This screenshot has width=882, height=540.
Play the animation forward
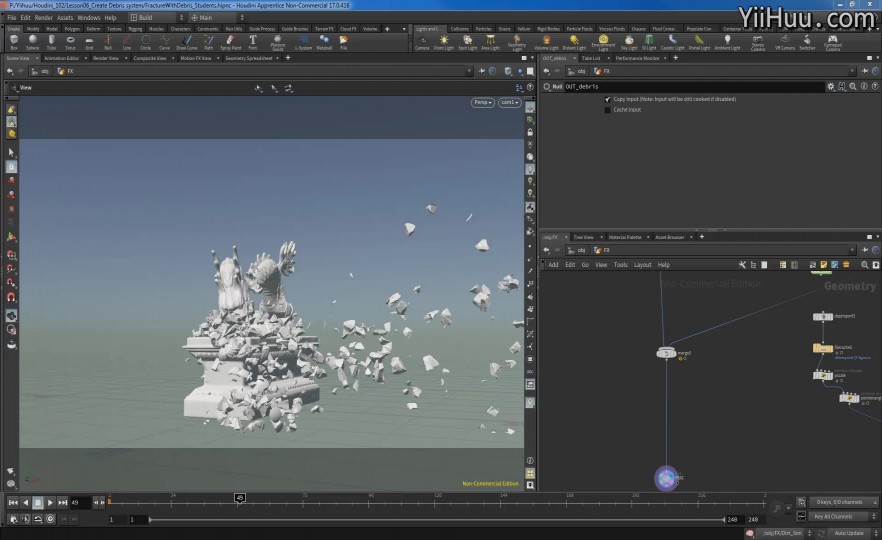click(50, 502)
